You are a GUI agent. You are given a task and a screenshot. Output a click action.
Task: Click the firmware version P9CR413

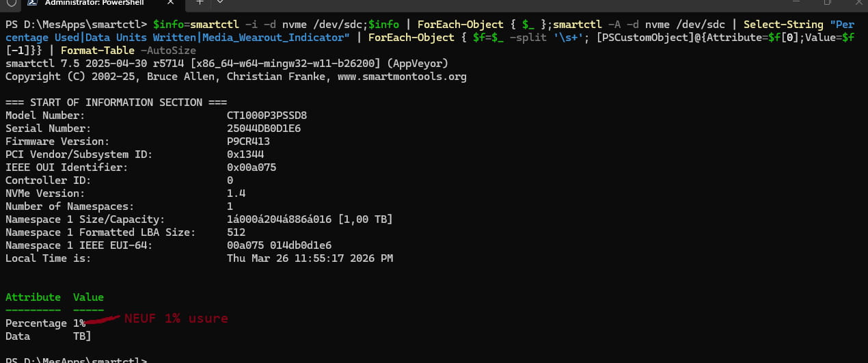[248, 142]
